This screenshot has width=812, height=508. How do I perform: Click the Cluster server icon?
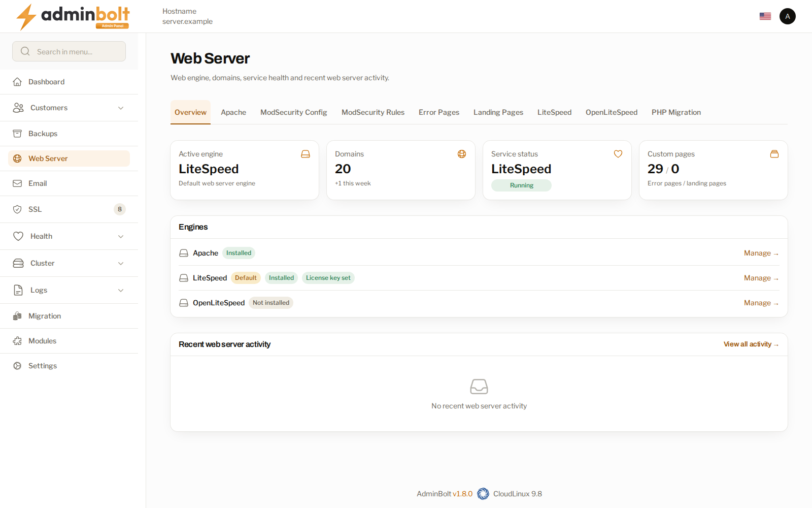click(18, 263)
